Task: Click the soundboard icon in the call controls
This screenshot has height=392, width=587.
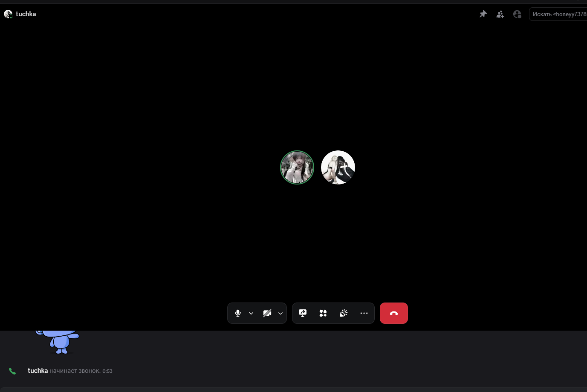Action: click(x=344, y=313)
